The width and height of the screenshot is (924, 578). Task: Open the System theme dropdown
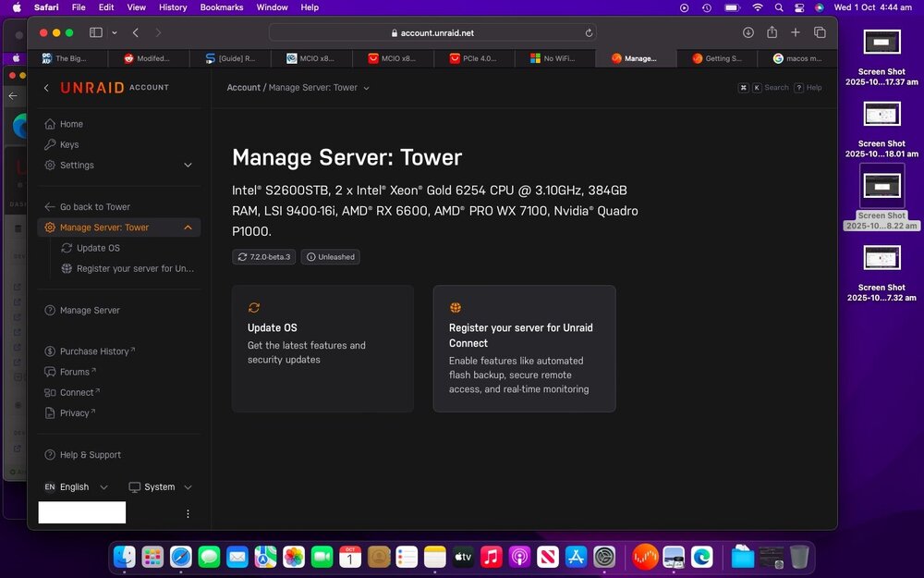click(161, 487)
